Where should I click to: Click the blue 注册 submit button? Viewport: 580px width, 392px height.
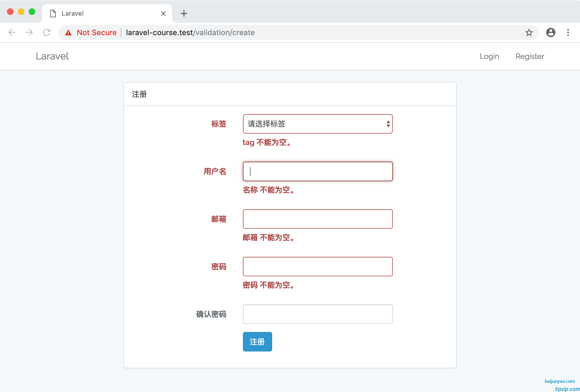(257, 342)
